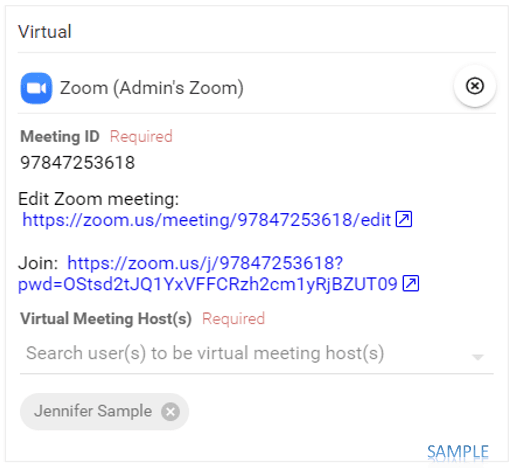
Task: Click the Meeting ID field label
Action: point(60,136)
